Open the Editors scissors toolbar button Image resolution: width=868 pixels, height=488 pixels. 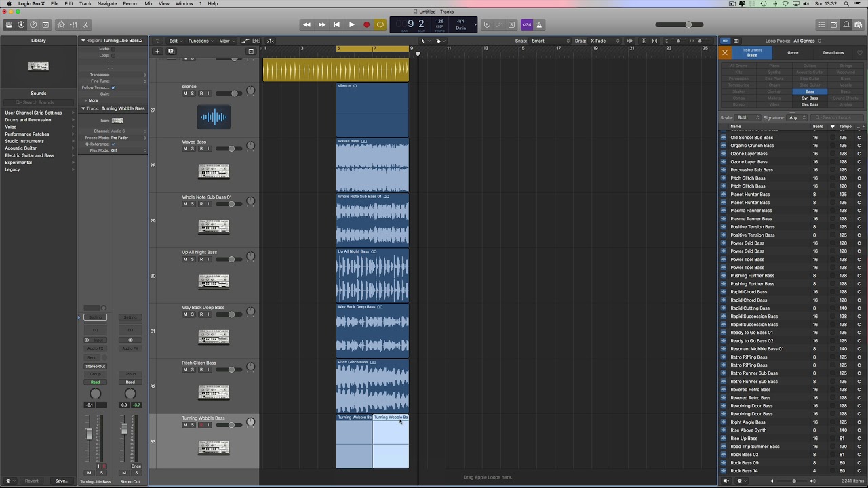[x=85, y=24]
